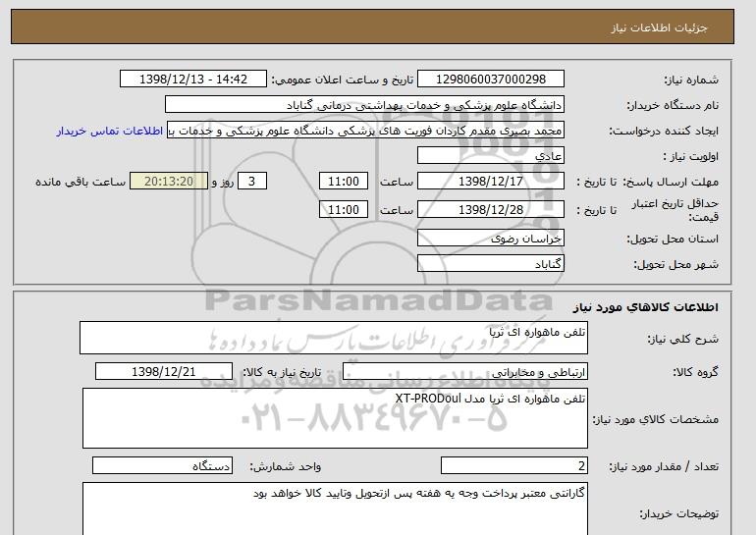
Task: Click the need number field 1298060037000298
Action: (x=490, y=80)
